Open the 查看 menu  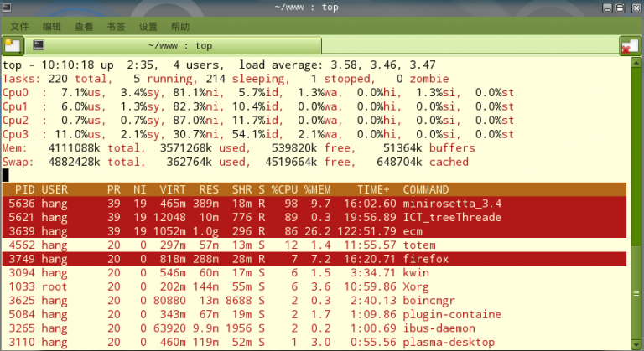click(84, 27)
